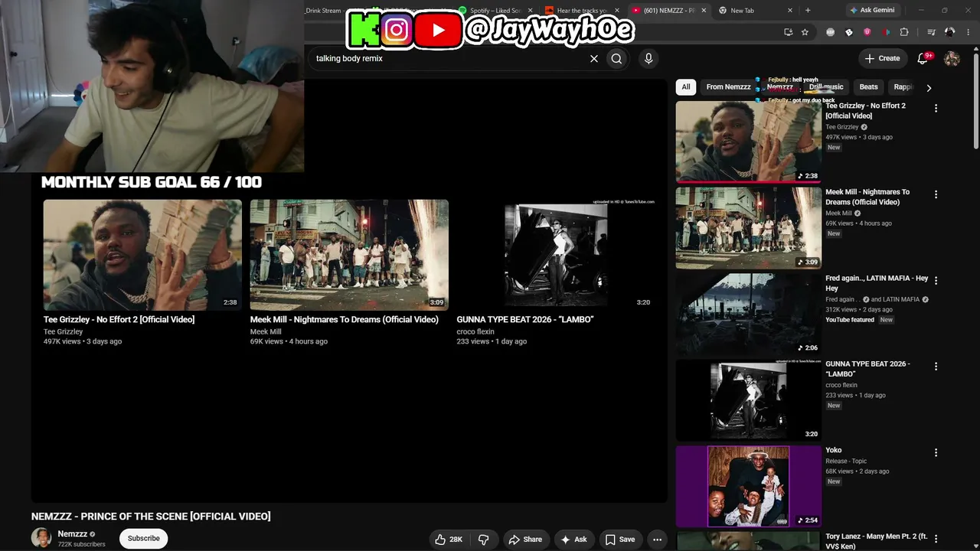Image resolution: width=980 pixels, height=551 pixels.
Task: Open more actions menu below the video
Action: tap(657, 540)
